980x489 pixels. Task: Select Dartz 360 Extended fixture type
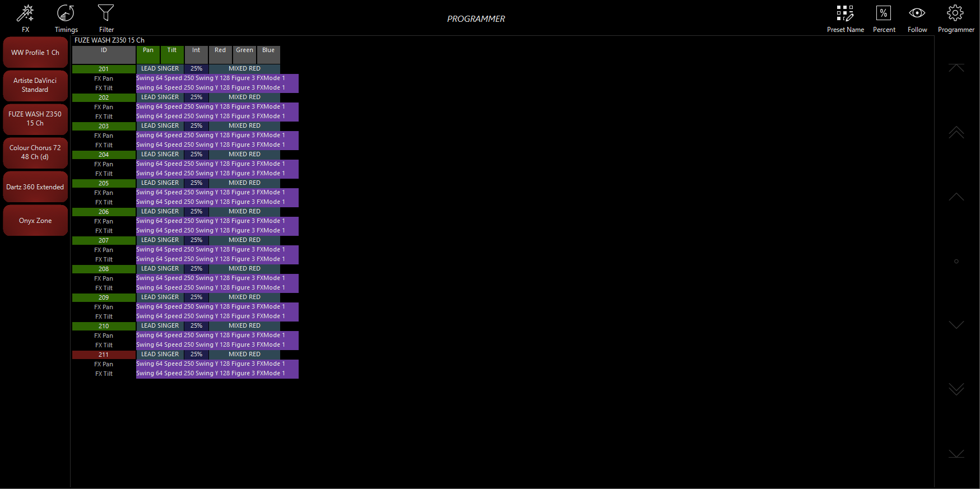point(35,187)
